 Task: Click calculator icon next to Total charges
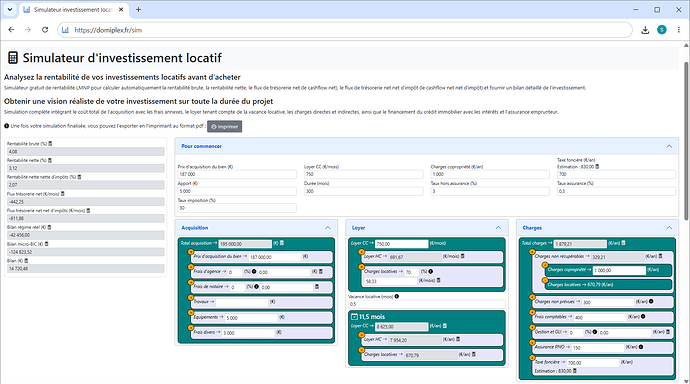[624, 243]
